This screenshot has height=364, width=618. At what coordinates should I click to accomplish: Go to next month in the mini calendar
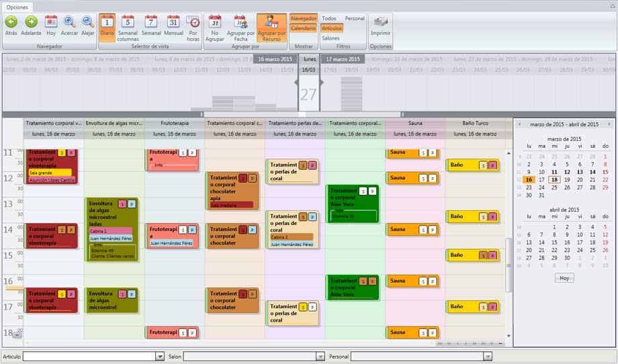pos(609,124)
